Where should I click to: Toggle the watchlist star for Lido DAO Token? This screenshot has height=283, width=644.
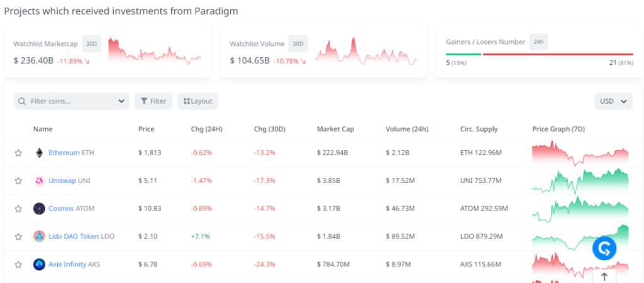tap(18, 236)
